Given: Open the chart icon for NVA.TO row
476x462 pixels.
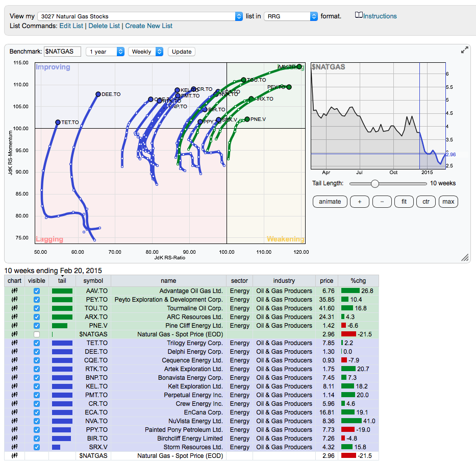Looking at the screenshot, I should pyautogui.click(x=14, y=421).
